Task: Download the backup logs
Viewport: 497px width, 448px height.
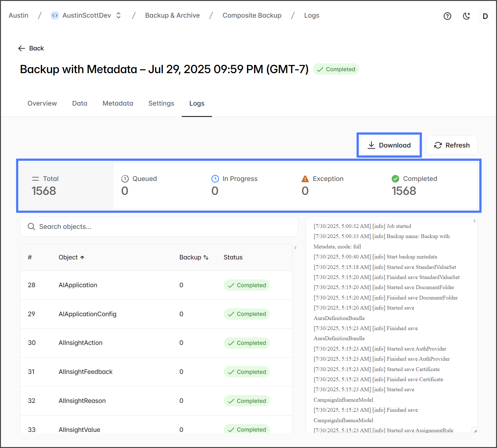Action: pos(389,145)
